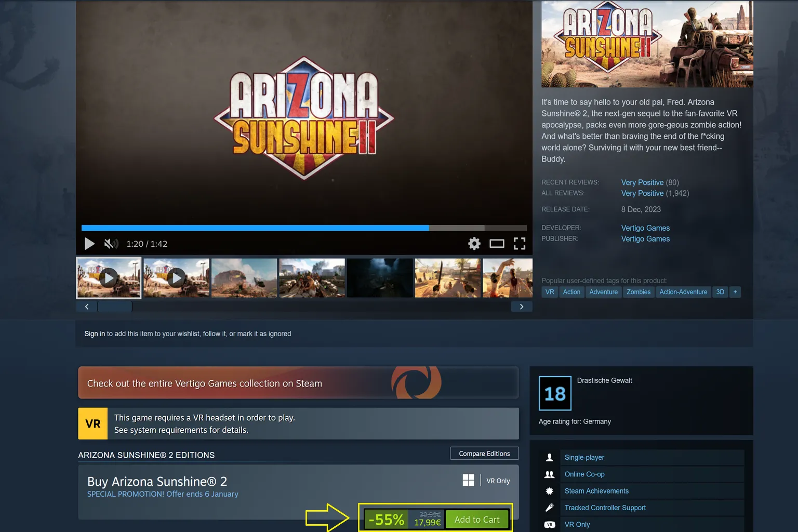Open VR Only feature link
This screenshot has height=532, width=798.
[577, 524]
